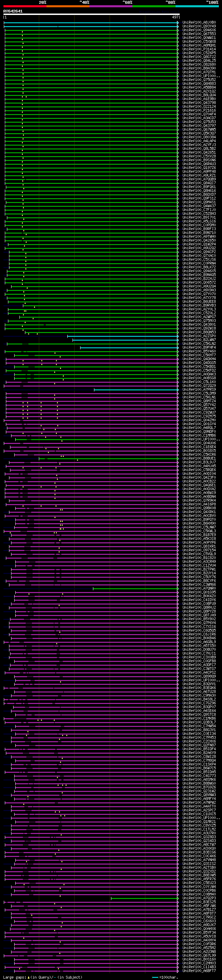222x980 pixels.
Task: Select the green alignment bar for UniRef100_A7QNR0
Action: pos(136,589)
